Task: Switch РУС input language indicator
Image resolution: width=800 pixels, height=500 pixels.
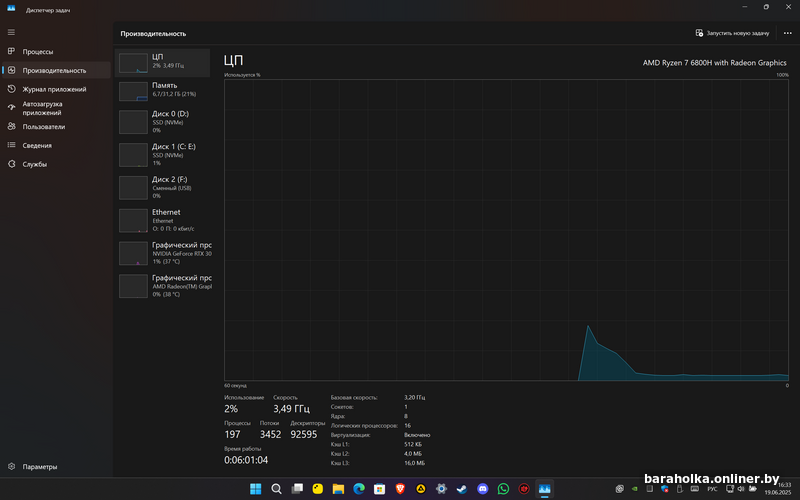Action: [712, 489]
